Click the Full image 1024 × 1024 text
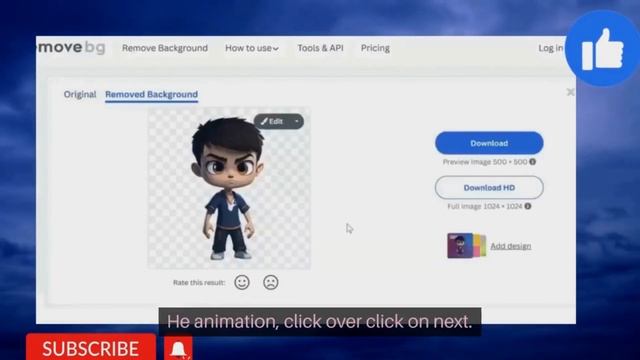 point(484,207)
